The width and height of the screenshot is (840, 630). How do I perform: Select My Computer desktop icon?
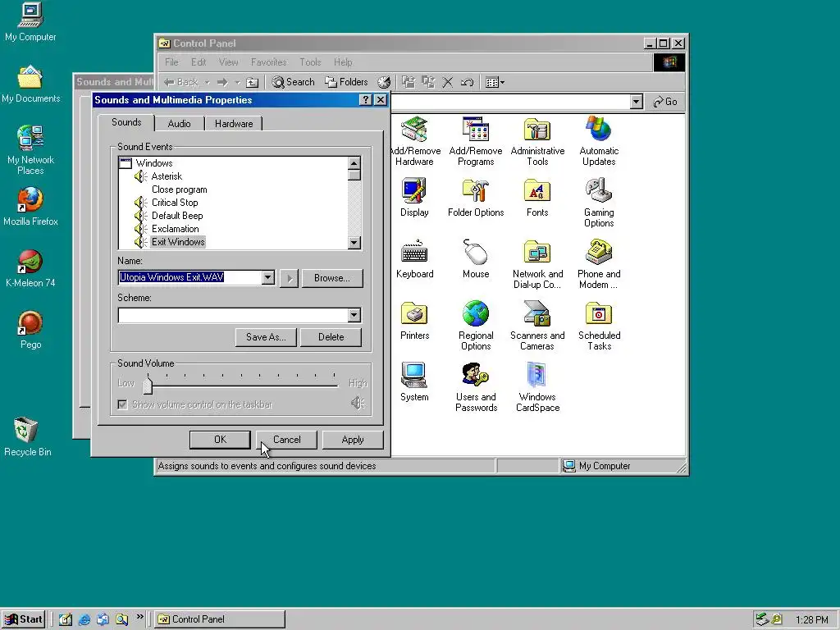tap(30, 21)
